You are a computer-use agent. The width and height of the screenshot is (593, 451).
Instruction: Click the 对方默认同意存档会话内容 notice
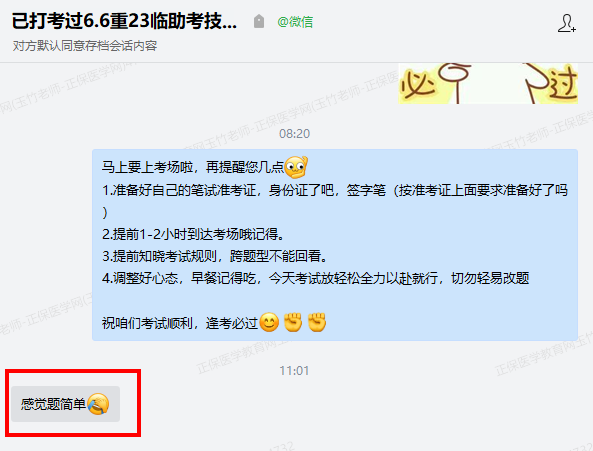click(85, 46)
